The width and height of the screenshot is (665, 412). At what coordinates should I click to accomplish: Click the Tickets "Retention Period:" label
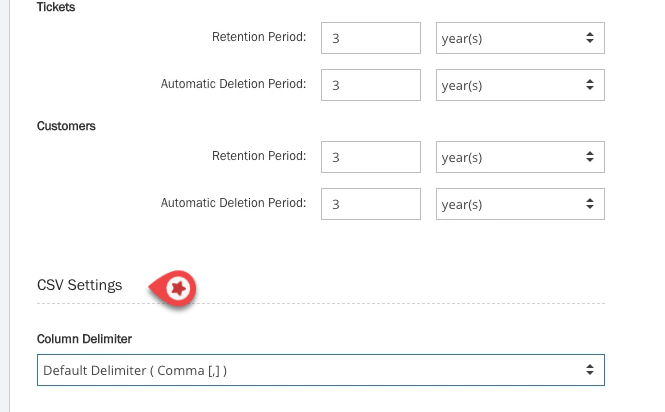point(259,38)
